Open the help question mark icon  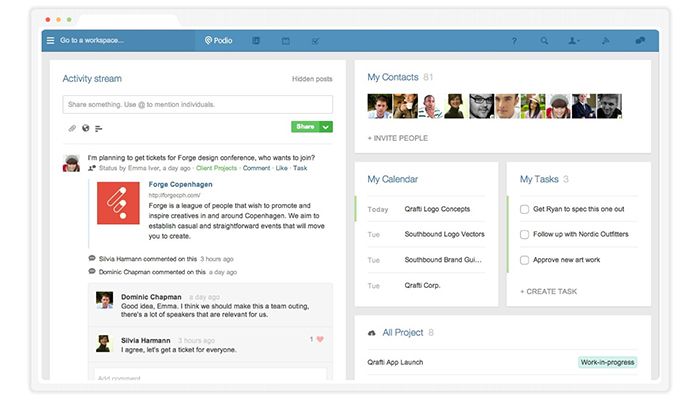(514, 41)
